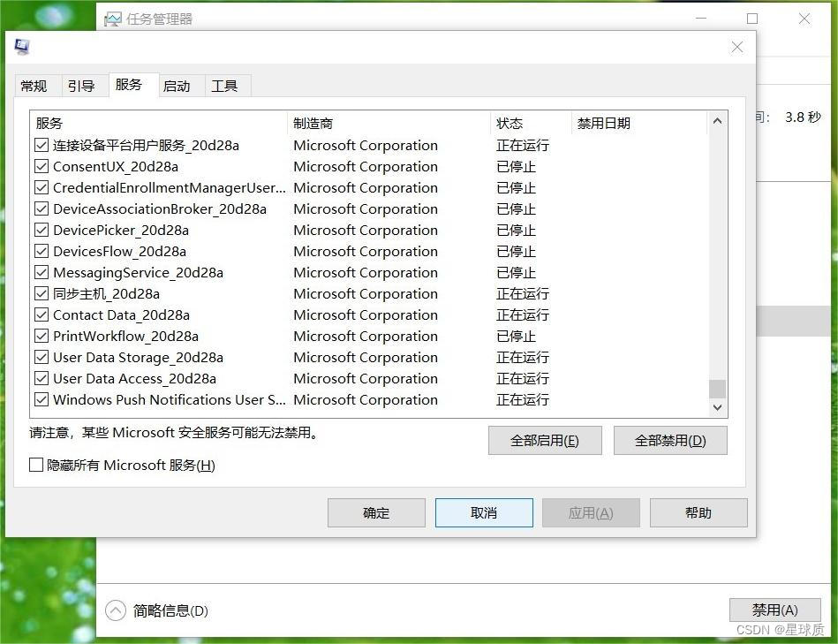838x644 pixels.
Task: Toggle CredentialEnrollmentManagerUser service checkbox
Action: pos(42,187)
